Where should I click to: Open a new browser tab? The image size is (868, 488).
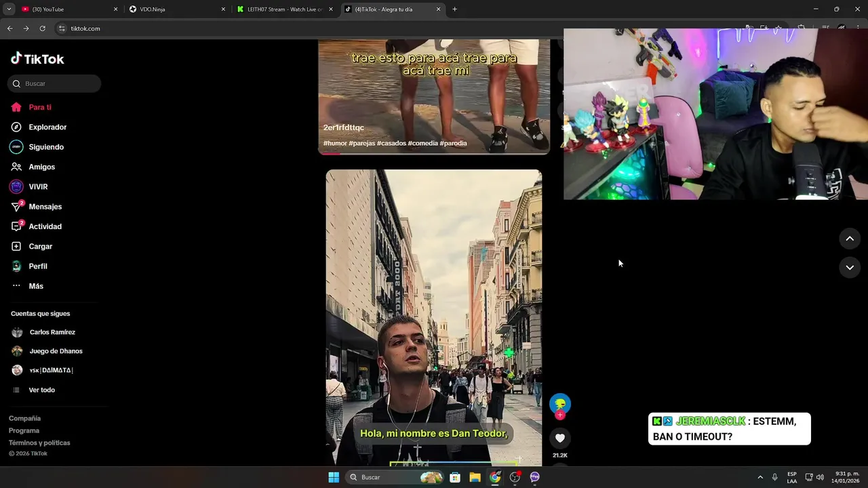(454, 9)
